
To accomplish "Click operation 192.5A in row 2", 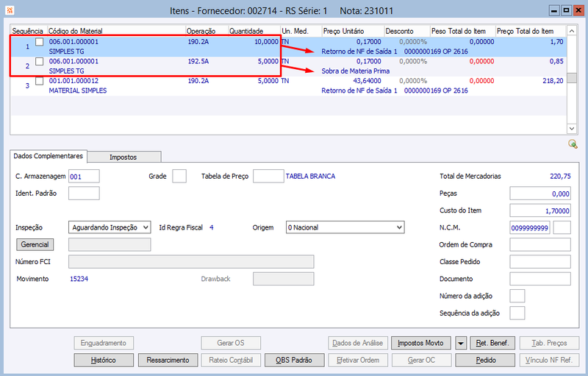I will [198, 61].
